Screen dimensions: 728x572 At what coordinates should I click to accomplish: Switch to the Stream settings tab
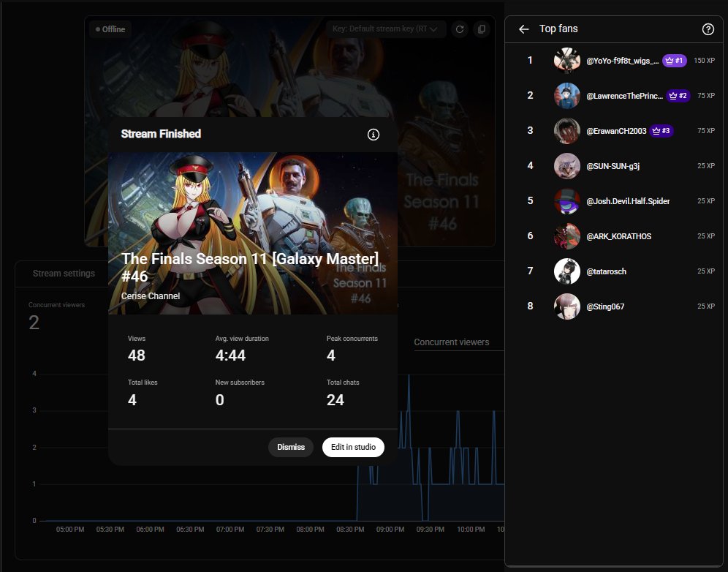(64, 274)
